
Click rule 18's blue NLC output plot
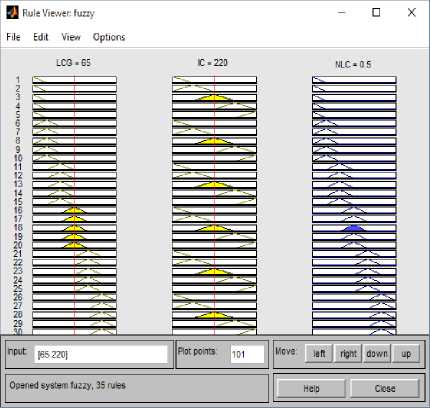354,228
